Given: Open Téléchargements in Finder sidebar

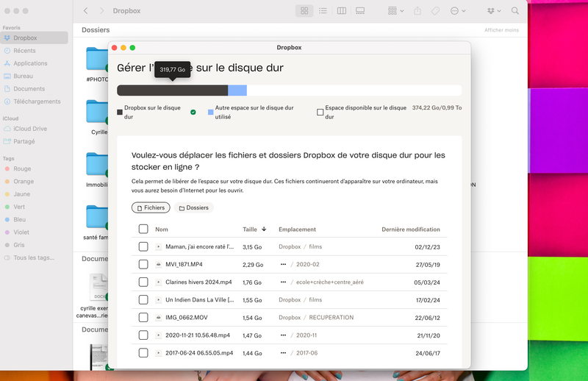Looking at the screenshot, I should point(37,102).
